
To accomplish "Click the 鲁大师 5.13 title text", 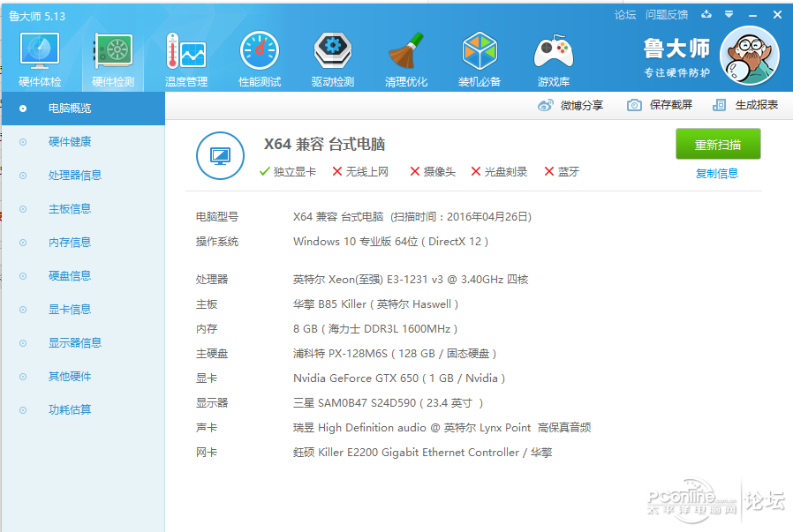I will point(37,16).
